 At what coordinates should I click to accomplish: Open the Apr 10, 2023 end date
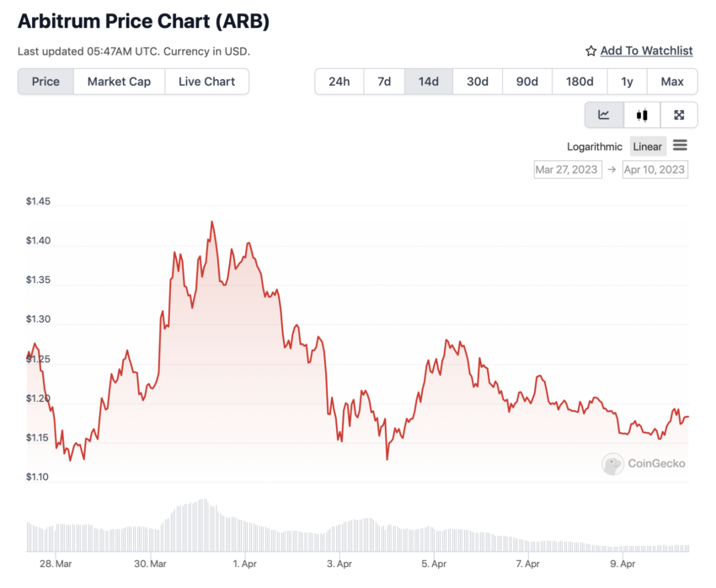655,169
